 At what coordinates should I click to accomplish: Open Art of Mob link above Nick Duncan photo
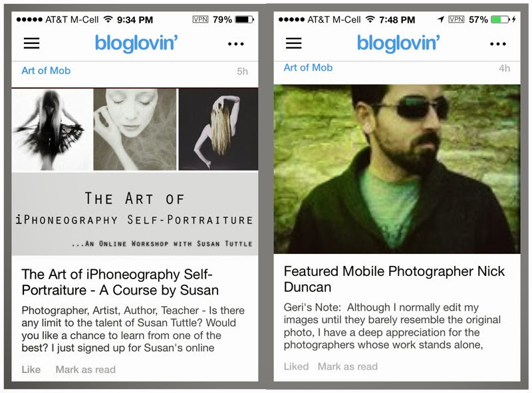click(308, 68)
